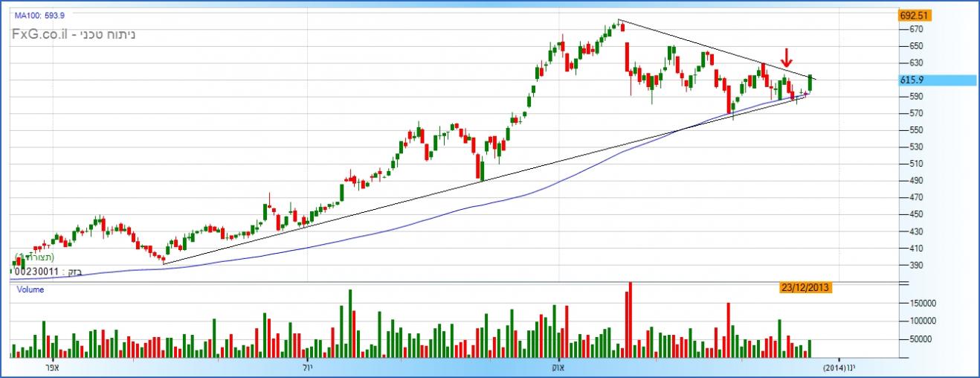Click the red down arrow marker
The width and height of the screenshot is (980, 378).
[x=786, y=57]
